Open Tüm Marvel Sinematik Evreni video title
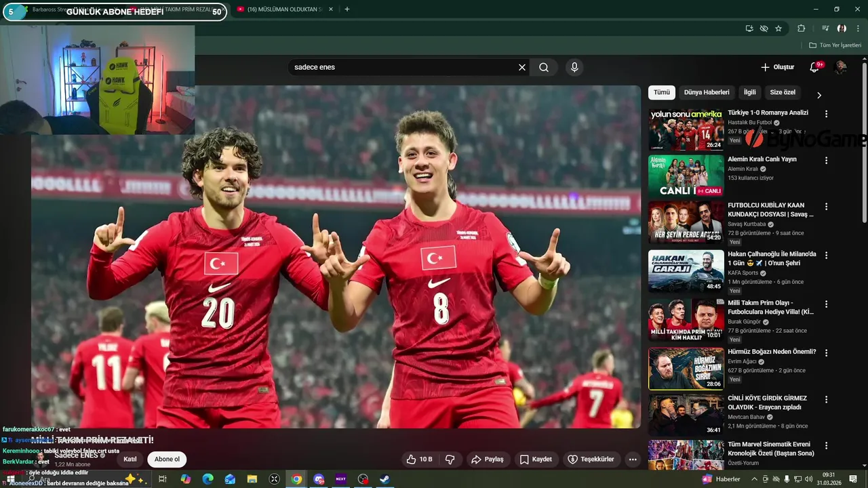The height and width of the screenshot is (488, 868). tap(771, 449)
